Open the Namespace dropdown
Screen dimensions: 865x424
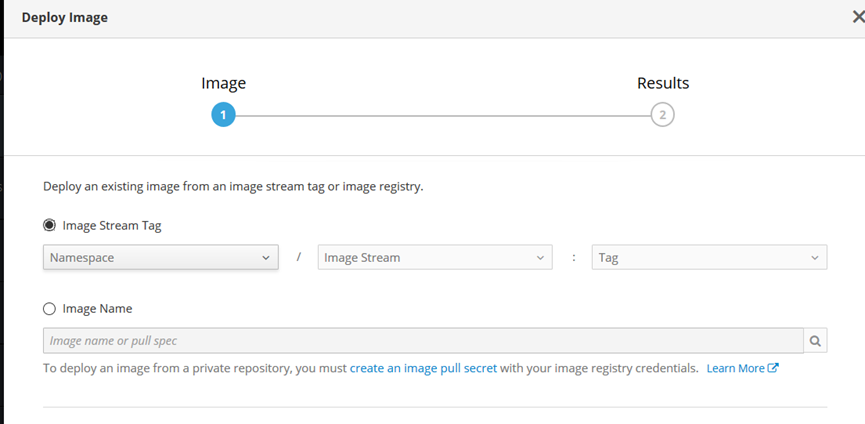coord(161,257)
